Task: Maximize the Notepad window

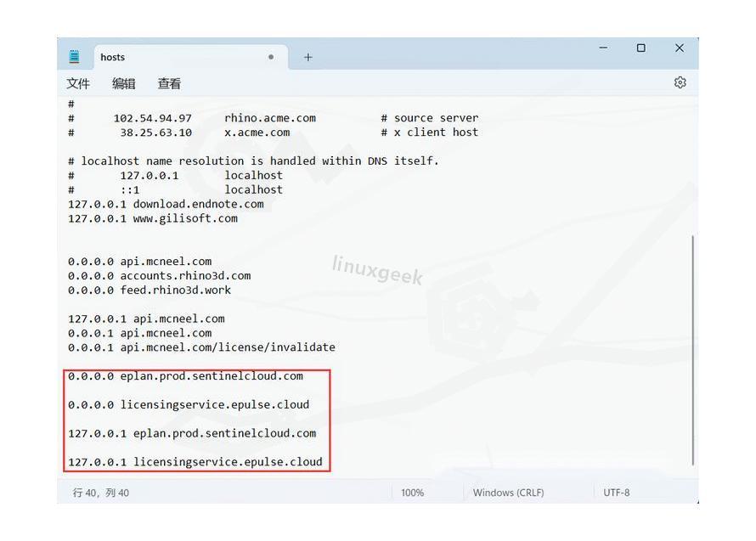Action: click(641, 48)
